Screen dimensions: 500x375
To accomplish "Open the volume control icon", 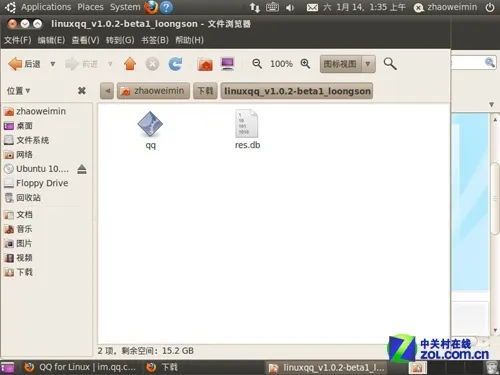I will pos(290,7).
